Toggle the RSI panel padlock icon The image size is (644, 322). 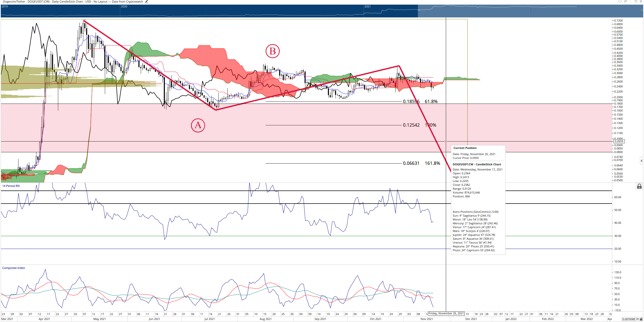639,186
